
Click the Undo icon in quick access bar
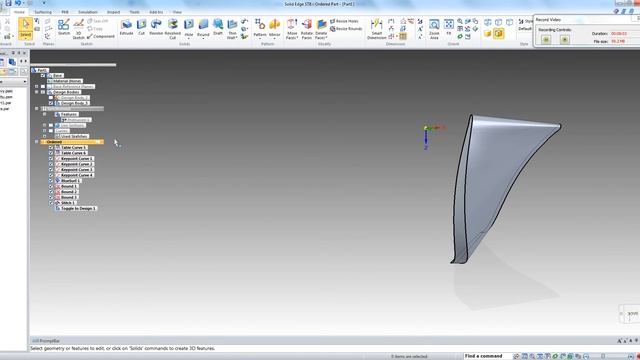[18, 3]
